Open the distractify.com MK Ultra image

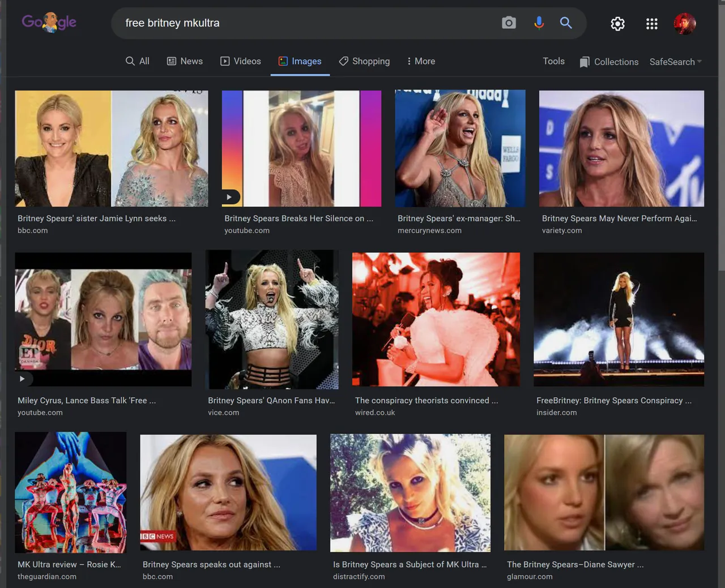[410, 493]
